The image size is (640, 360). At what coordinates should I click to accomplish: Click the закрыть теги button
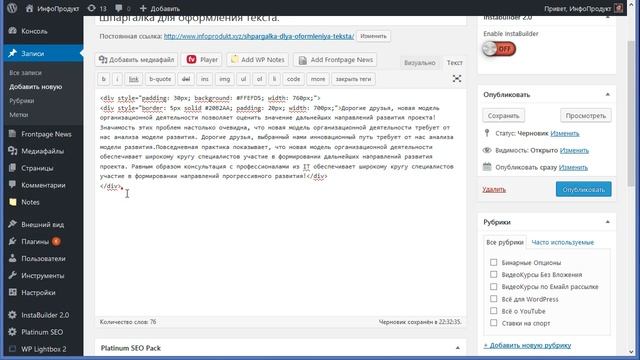pos(353,79)
